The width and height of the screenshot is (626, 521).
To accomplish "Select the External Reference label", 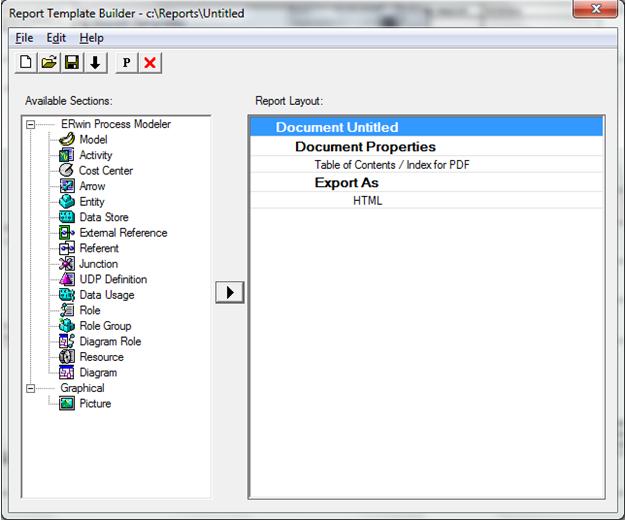I will click(123, 233).
